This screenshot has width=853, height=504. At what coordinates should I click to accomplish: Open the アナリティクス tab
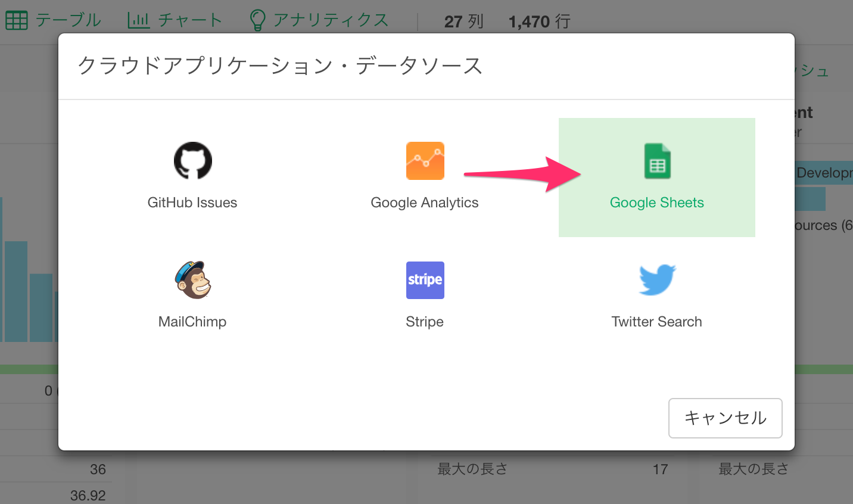click(319, 21)
